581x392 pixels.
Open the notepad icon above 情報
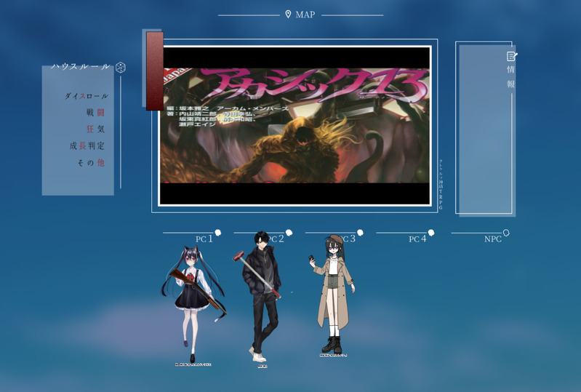512,56
